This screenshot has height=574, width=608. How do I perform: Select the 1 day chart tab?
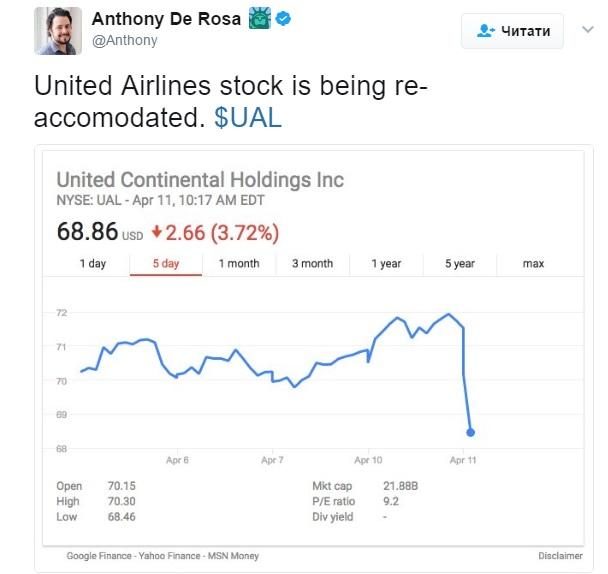point(92,264)
